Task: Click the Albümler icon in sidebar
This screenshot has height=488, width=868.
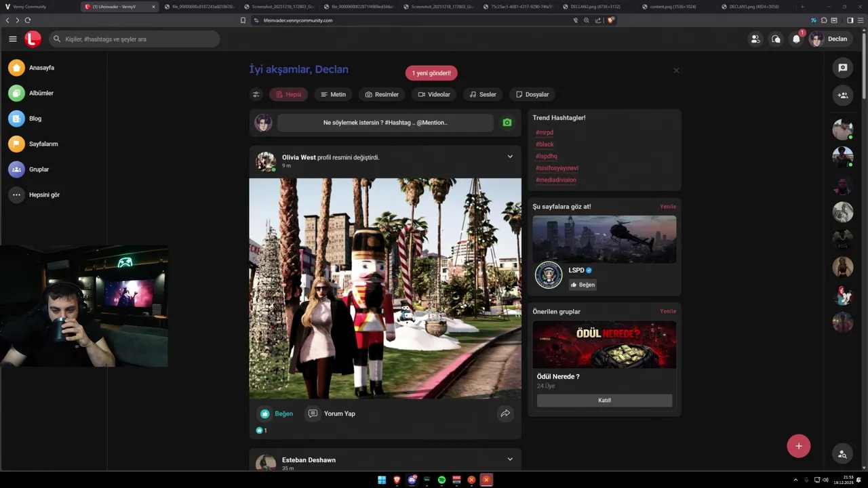Action: pos(16,93)
